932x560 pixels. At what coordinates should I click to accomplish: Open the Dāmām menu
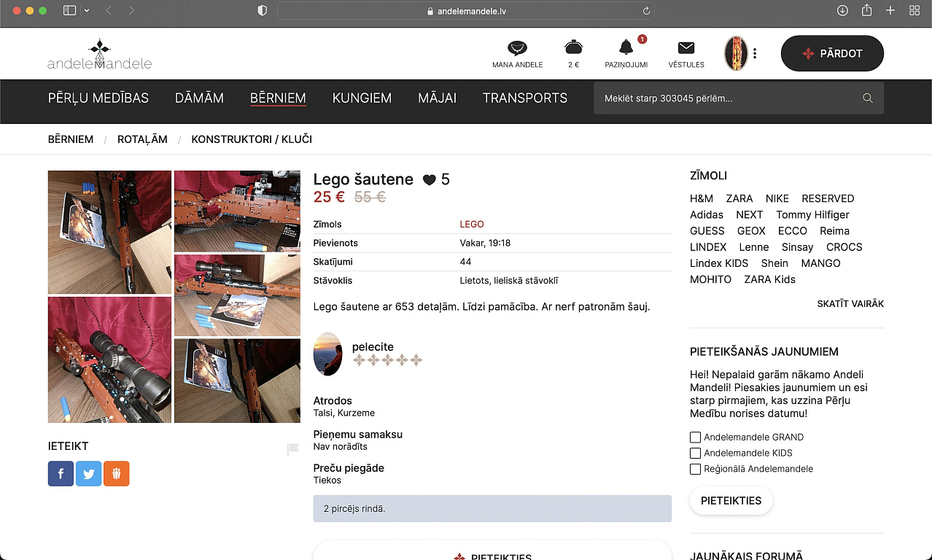[199, 98]
